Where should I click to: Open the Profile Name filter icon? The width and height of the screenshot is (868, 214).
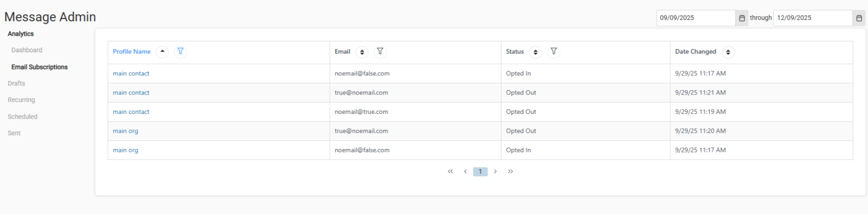tap(180, 51)
